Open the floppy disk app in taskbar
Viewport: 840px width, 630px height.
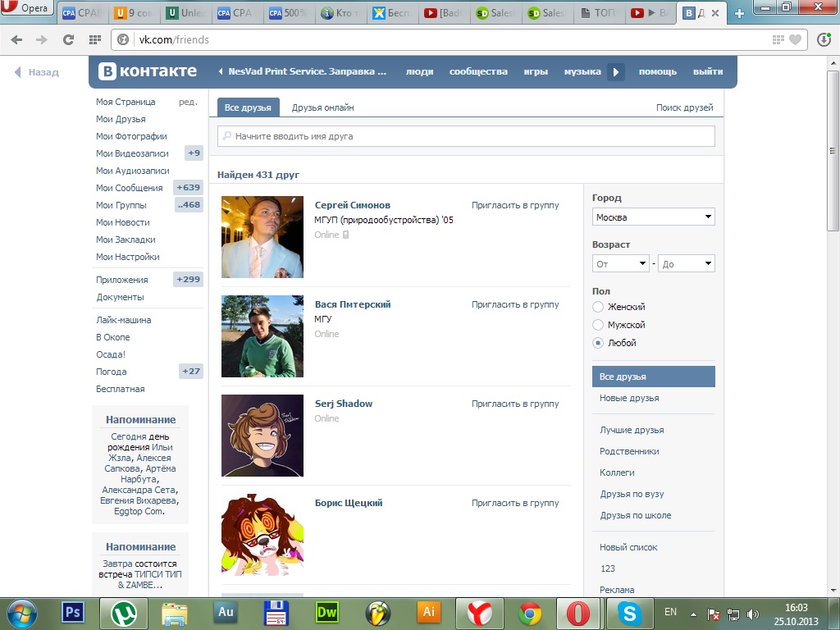[276, 612]
